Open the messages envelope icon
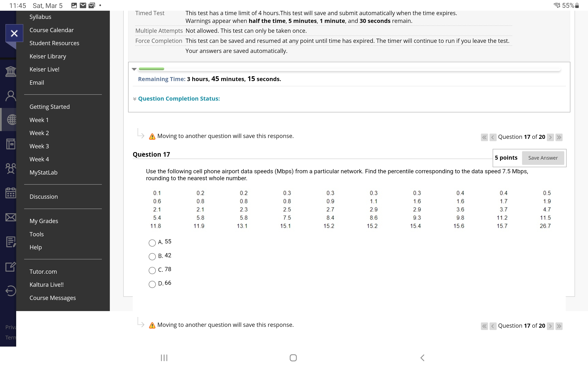This screenshot has height=368, width=588. [11, 217]
